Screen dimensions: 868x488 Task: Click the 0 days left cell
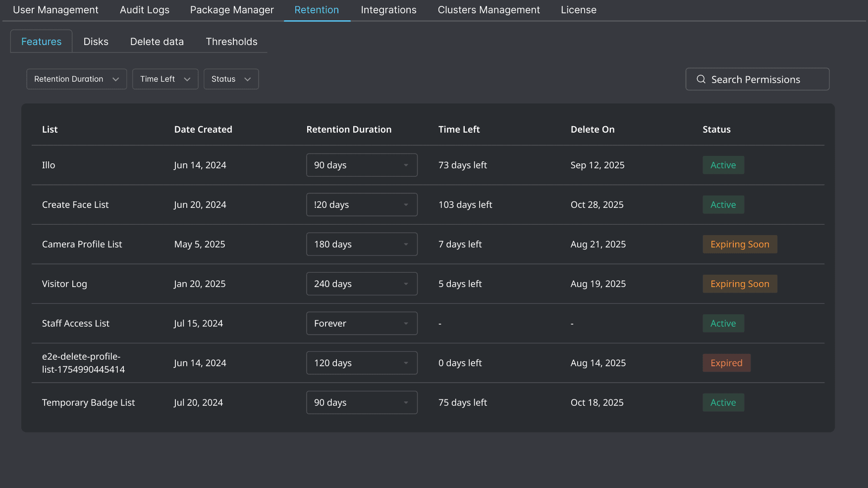(460, 363)
